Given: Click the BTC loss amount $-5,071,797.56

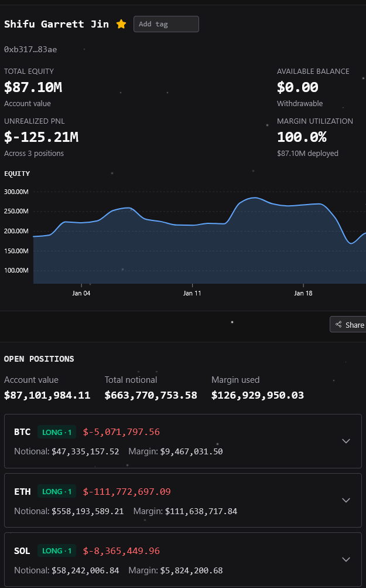Looking at the screenshot, I should pyautogui.click(x=121, y=433).
